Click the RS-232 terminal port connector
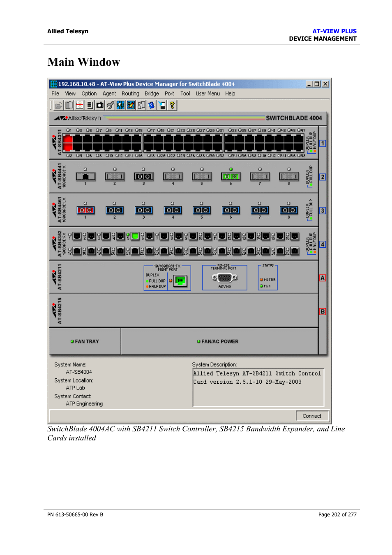Image resolution: width=392 pixels, height=555 pixels. (x=225, y=278)
